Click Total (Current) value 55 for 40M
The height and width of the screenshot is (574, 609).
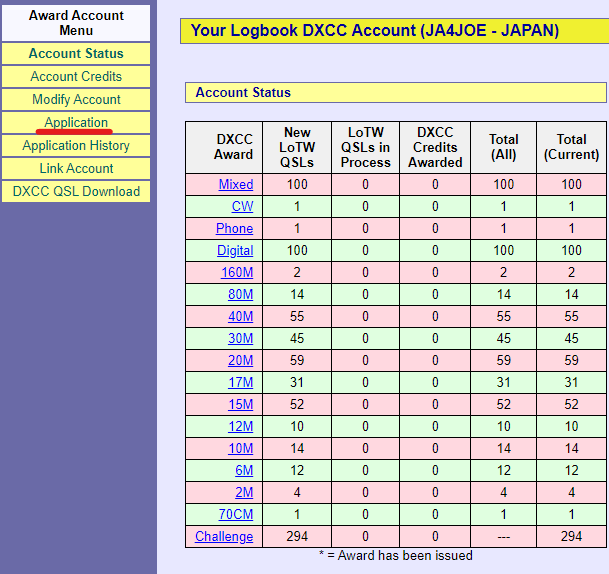(x=571, y=317)
